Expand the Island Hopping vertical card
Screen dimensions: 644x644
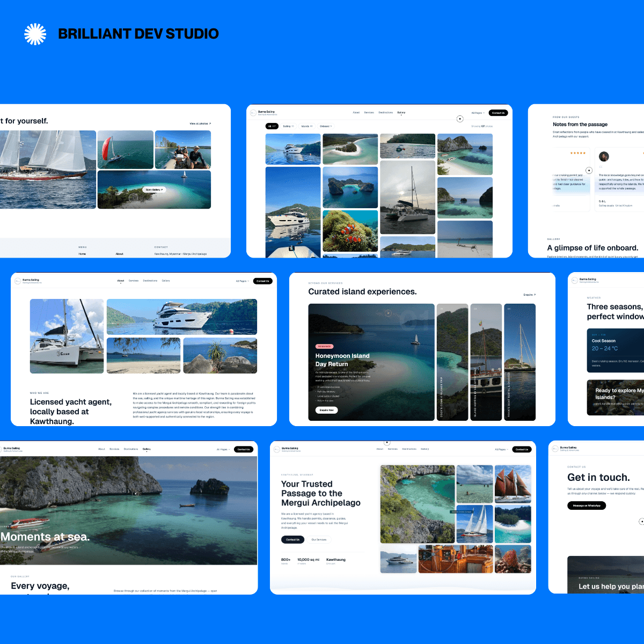[x=486, y=362]
